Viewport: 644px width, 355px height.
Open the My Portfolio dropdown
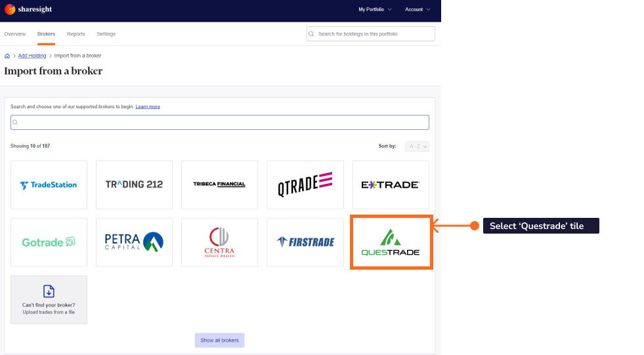point(375,9)
